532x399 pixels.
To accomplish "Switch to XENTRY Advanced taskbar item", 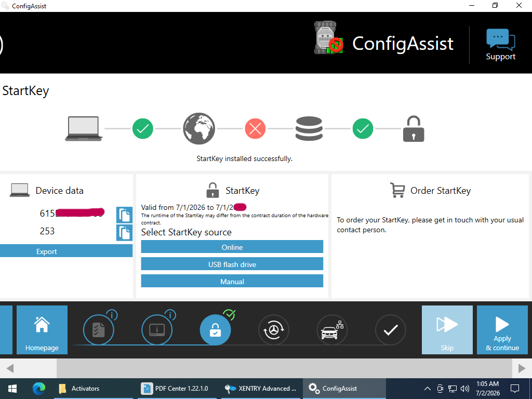I will click(261, 389).
